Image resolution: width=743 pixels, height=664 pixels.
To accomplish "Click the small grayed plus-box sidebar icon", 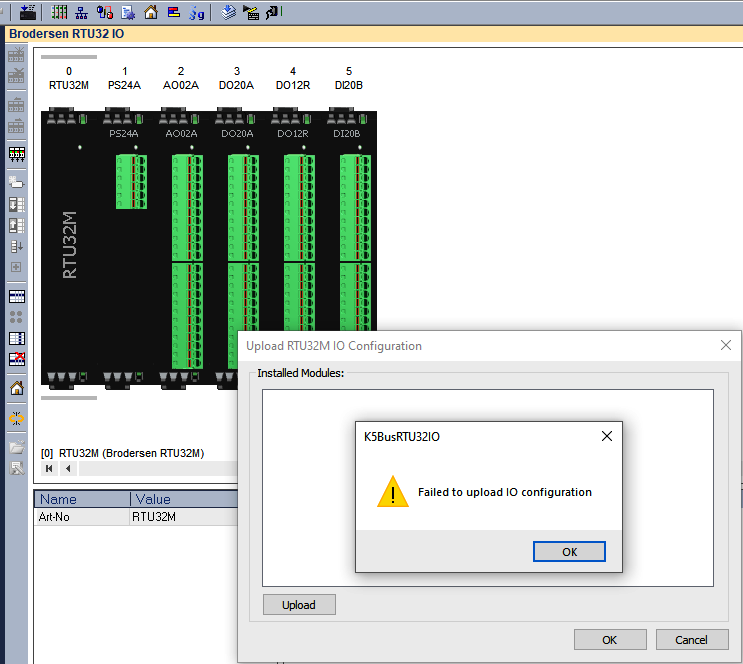I will click(x=16, y=267).
